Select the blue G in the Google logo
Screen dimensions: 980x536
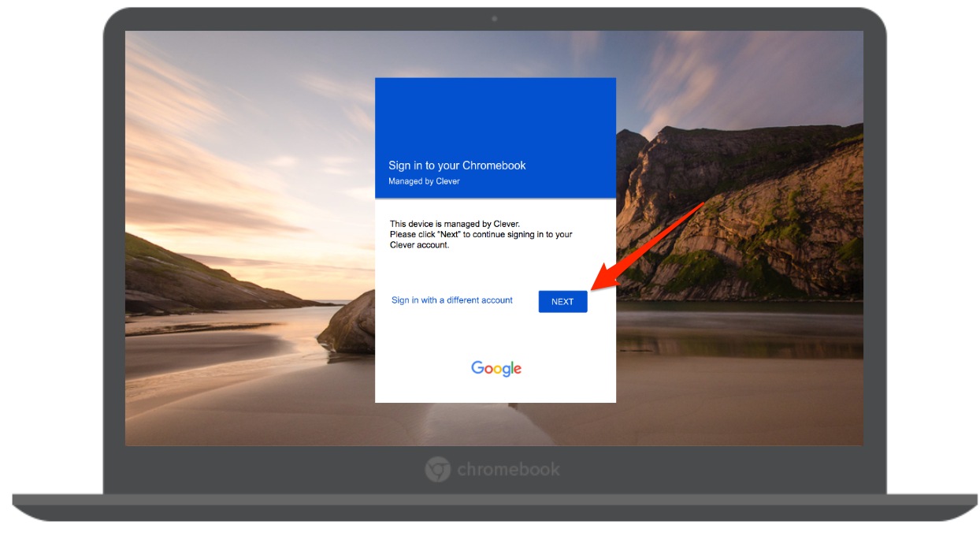tap(477, 367)
